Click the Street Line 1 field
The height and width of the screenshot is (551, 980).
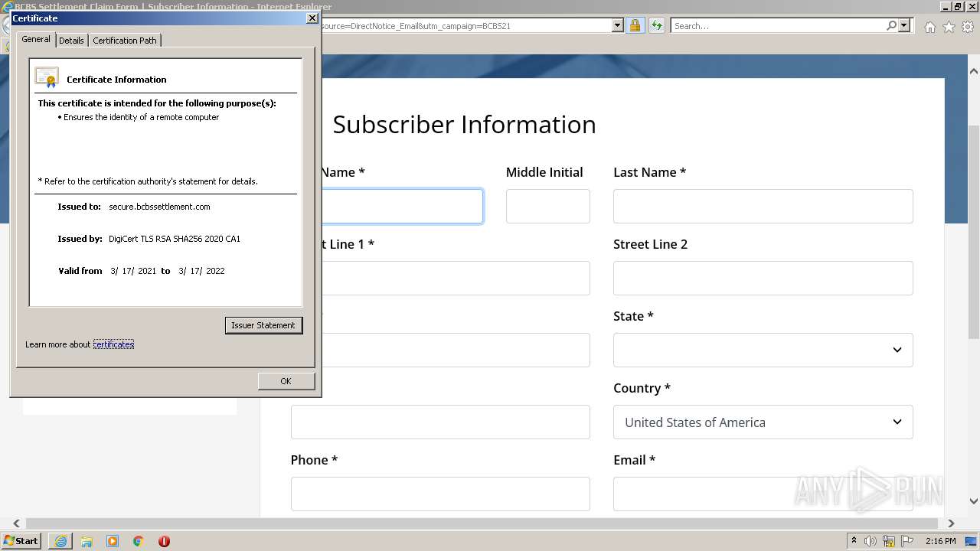pos(456,278)
